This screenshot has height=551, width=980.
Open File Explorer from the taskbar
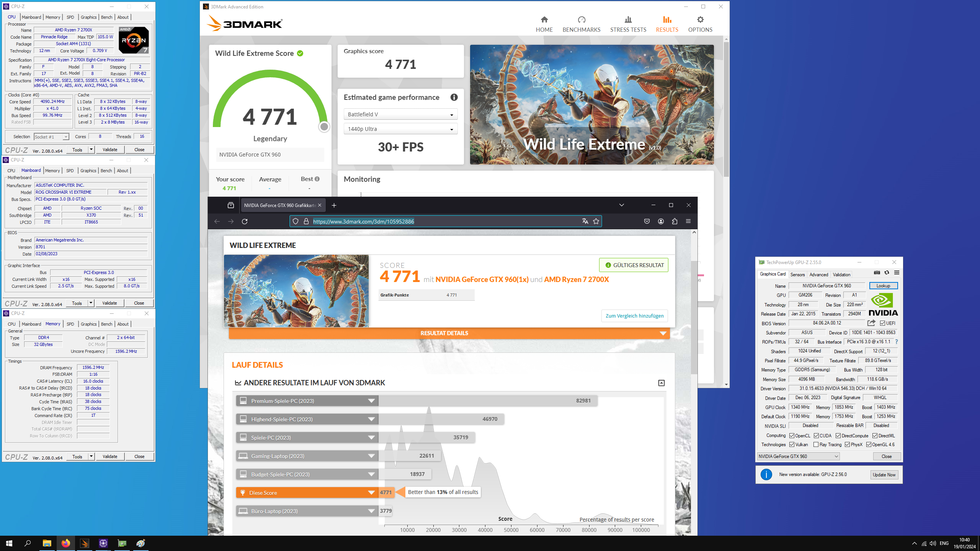pyautogui.click(x=47, y=543)
